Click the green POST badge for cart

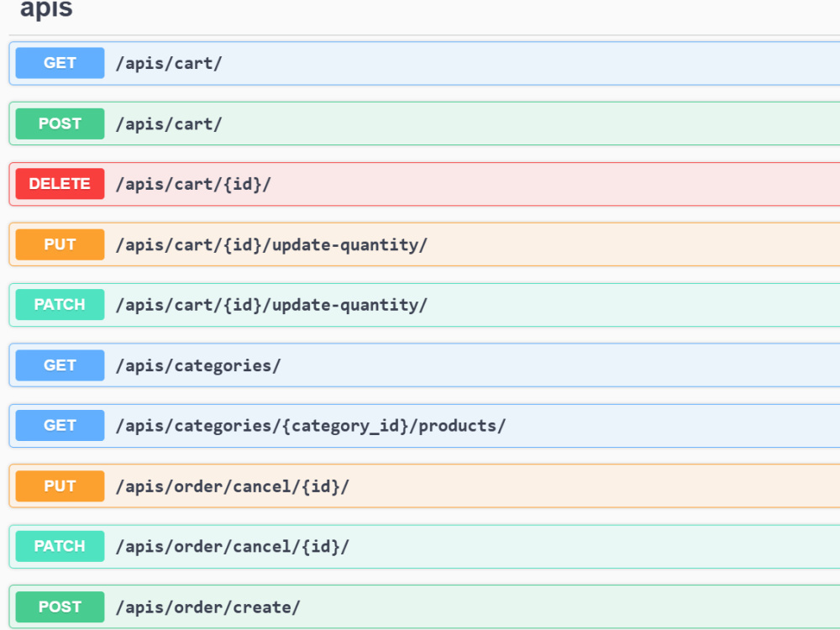60,123
